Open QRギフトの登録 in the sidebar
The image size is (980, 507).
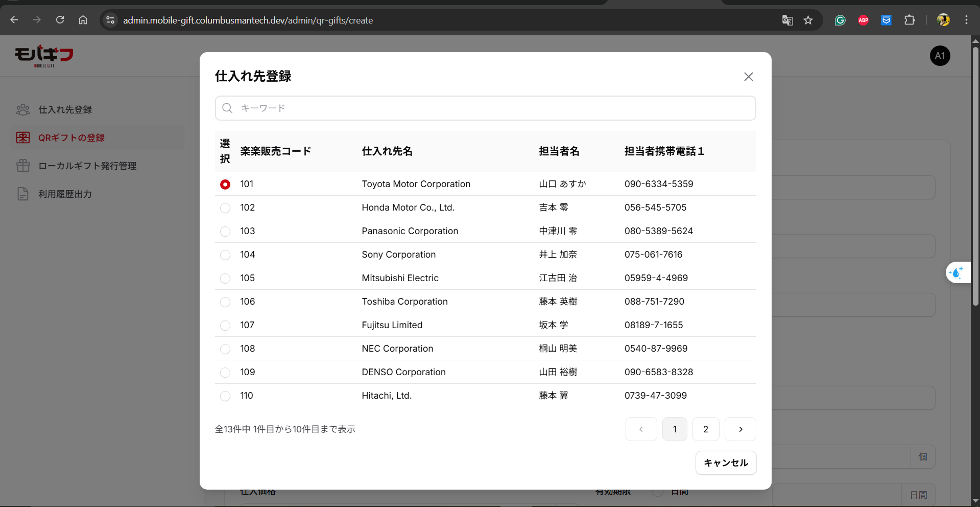71,138
